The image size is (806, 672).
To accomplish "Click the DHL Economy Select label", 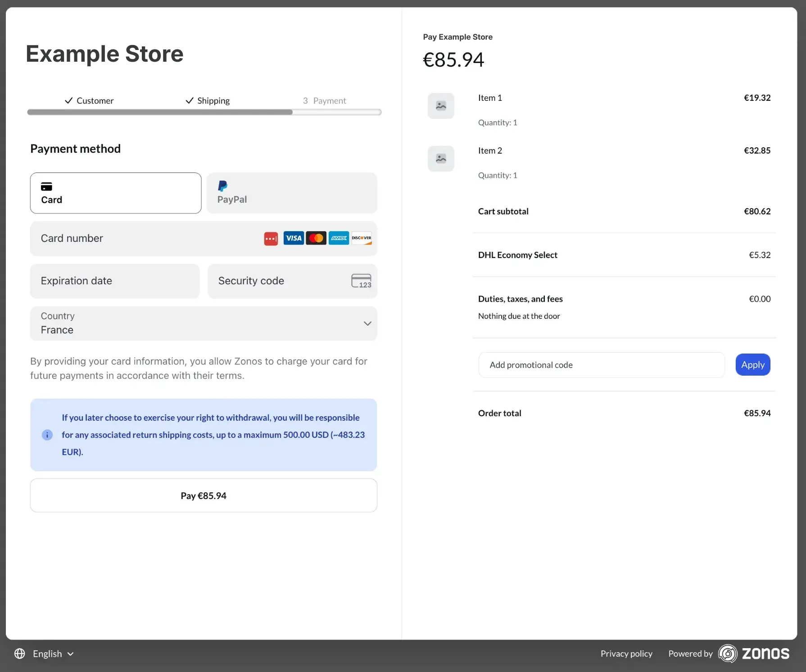I will 518,255.
